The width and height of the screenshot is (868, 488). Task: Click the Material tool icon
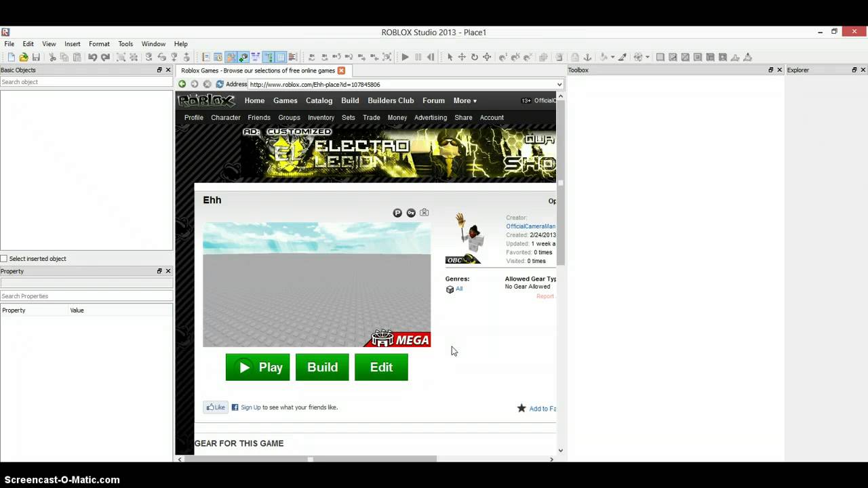click(x=637, y=57)
